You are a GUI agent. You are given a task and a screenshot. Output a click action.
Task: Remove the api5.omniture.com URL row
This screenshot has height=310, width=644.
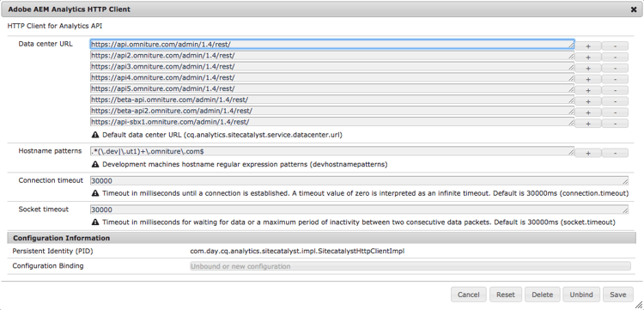tap(615, 90)
